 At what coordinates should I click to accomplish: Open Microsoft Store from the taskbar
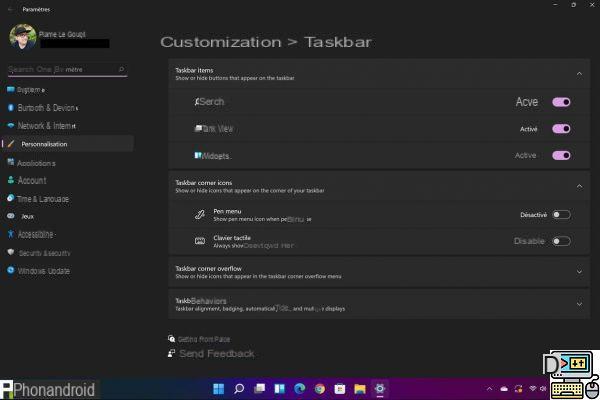pyautogui.click(x=340, y=389)
